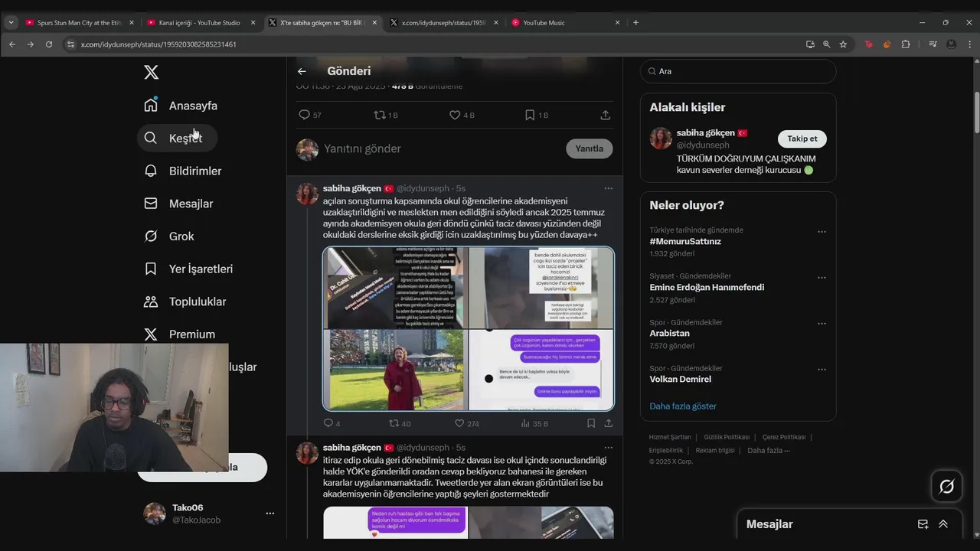Click the Yanıtla button

pos(590,148)
